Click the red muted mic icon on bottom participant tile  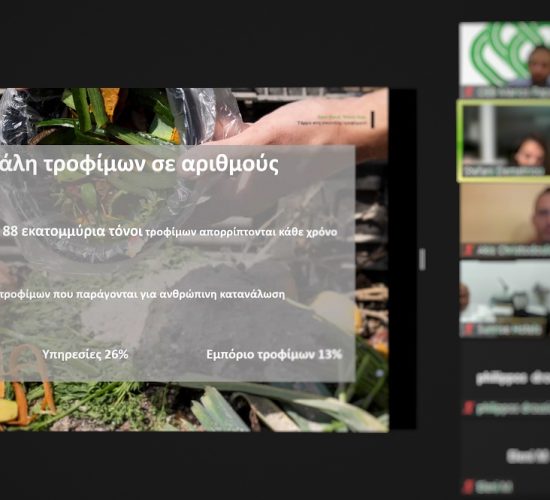(x=468, y=487)
